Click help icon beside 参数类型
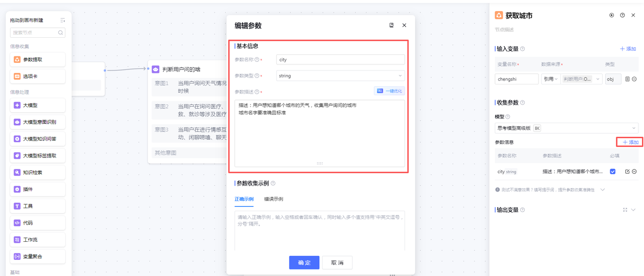The height and width of the screenshot is (276, 644). [257, 76]
